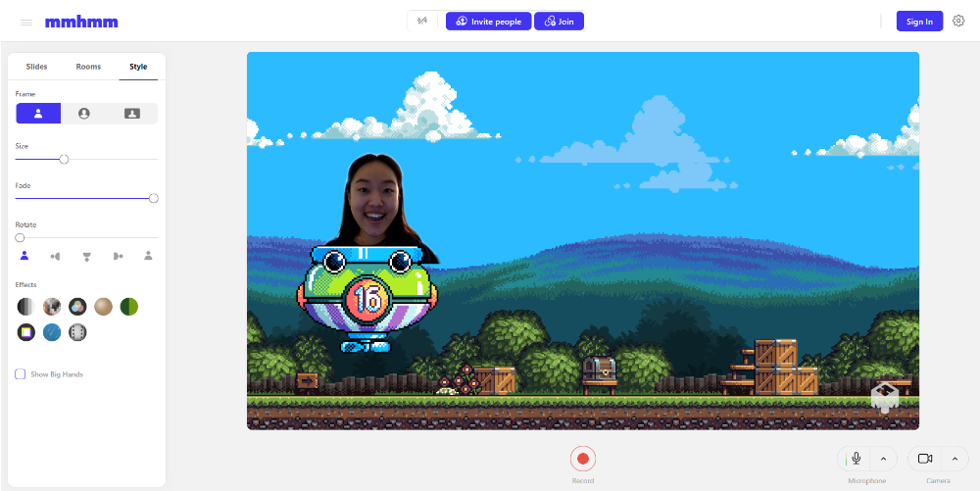Switch to the Slides tab
Viewport: 980px width, 491px height.
tap(36, 67)
